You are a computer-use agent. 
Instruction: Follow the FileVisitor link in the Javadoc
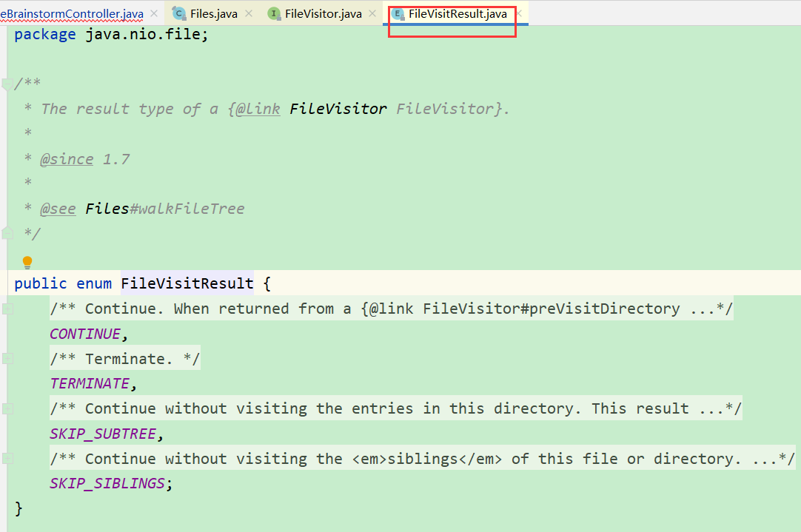click(x=338, y=109)
